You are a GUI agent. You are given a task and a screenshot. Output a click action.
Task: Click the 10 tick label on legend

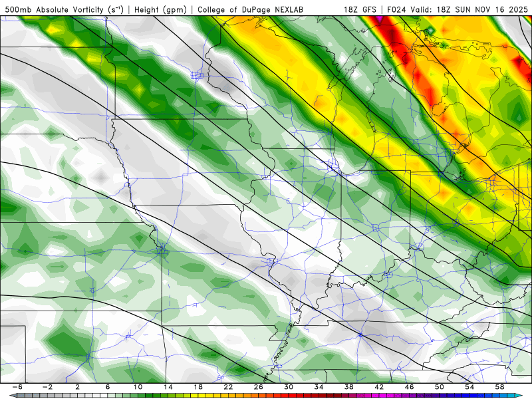(138, 387)
